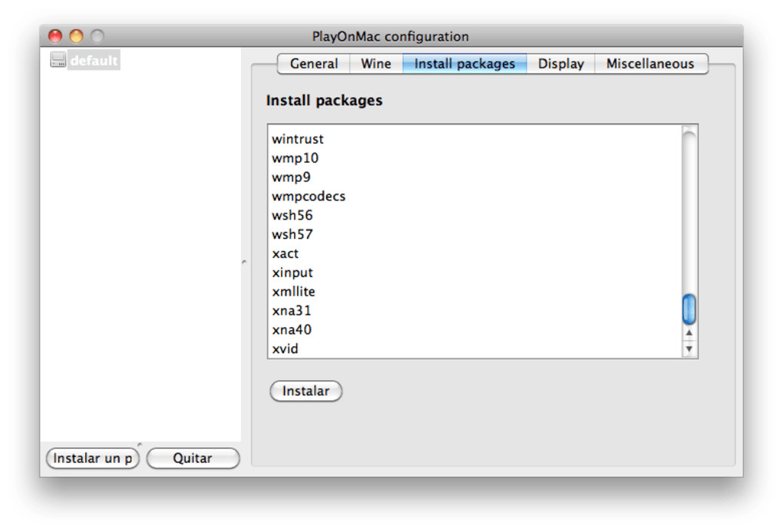Open the Miscellaneous tab
The width and height of the screenshot is (783, 532).
649,64
